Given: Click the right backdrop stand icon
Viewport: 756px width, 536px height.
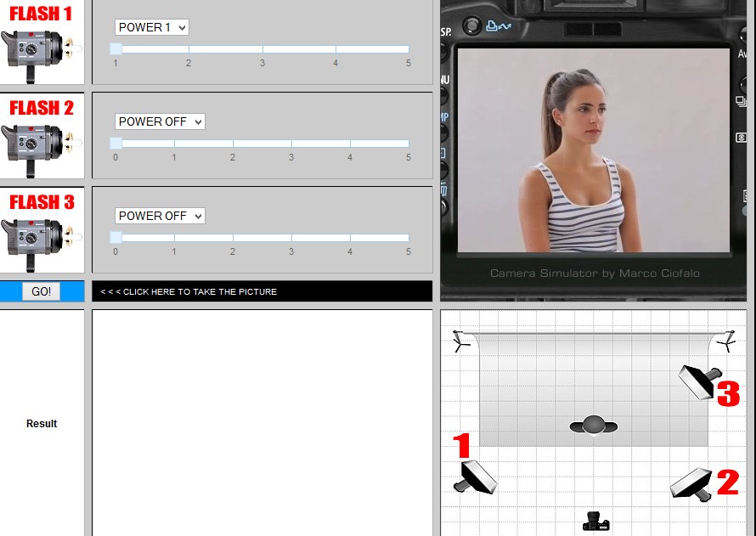Looking at the screenshot, I should pyautogui.click(x=726, y=341).
